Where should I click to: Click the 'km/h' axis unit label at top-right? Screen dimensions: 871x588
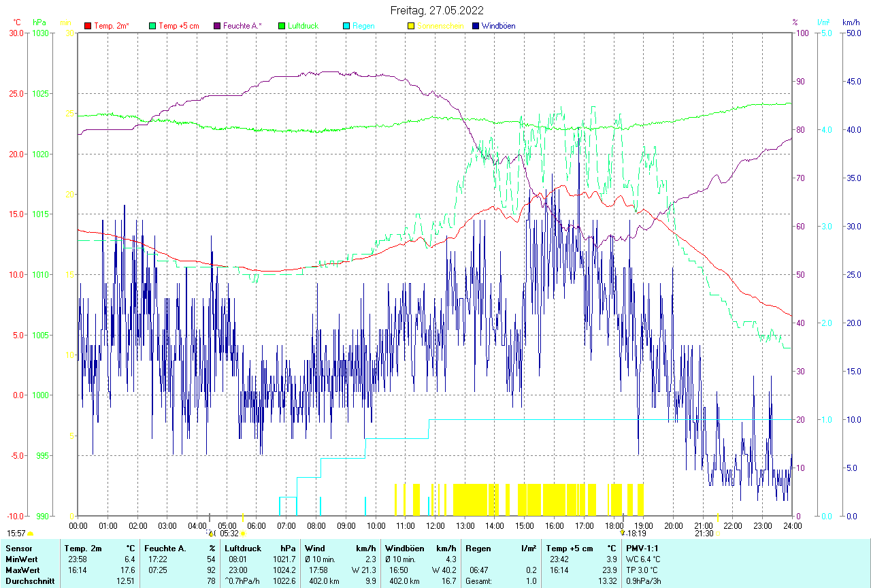pyautogui.click(x=851, y=22)
